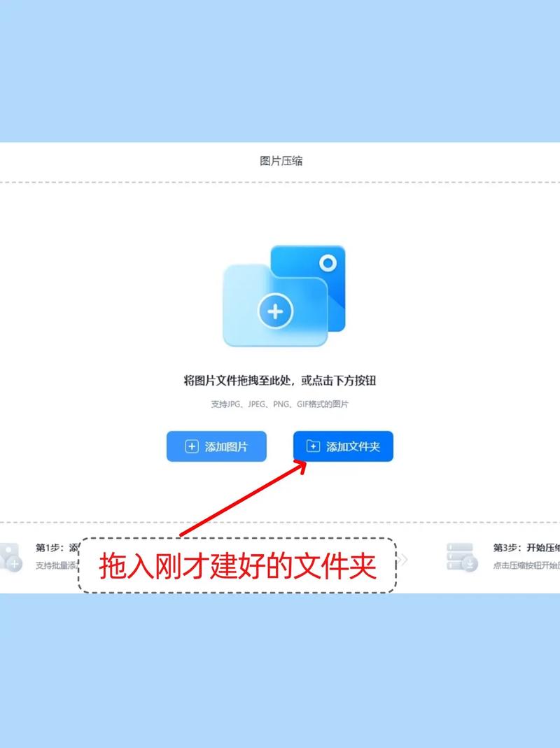Expand the dashed annotation callout area
560x748 pixels.
click(x=239, y=564)
